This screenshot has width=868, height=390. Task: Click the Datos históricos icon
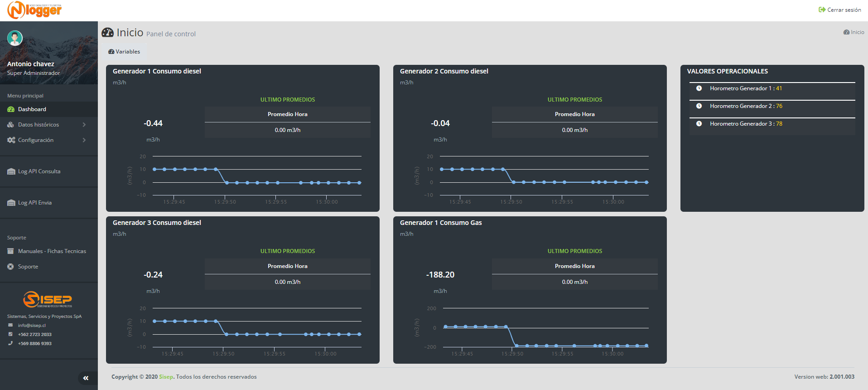point(11,125)
